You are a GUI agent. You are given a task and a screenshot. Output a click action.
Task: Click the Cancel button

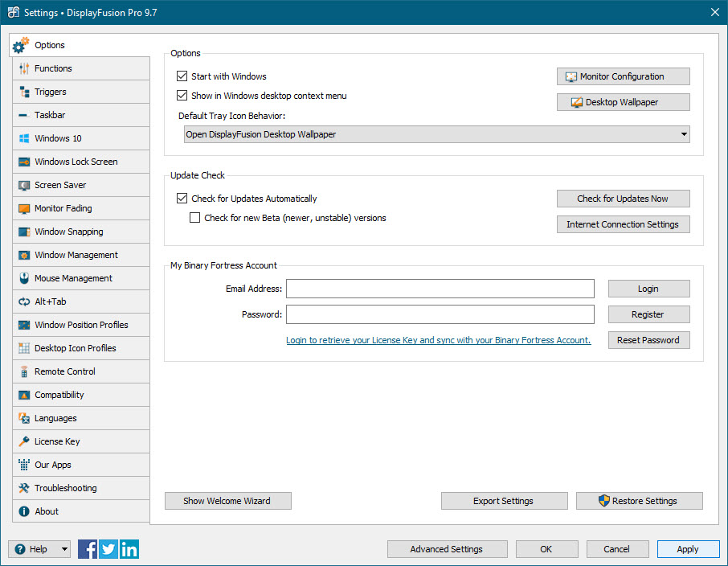(x=617, y=549)
